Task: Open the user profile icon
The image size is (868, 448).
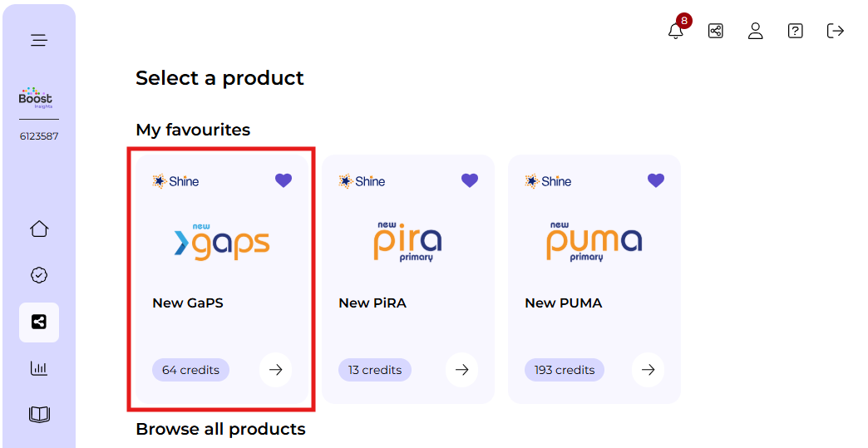Action: [x=755, y=31]
